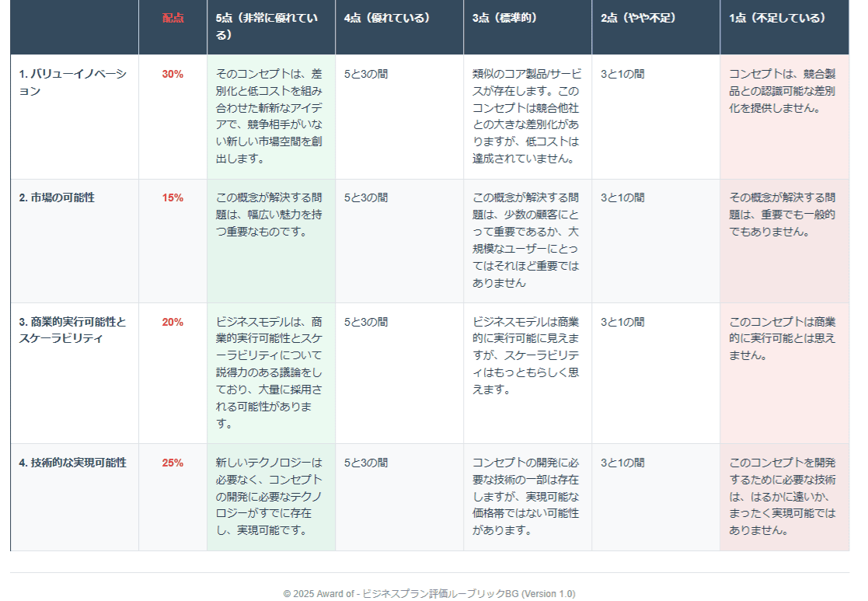
Task: Select the 4. 技術的な実現可能性 row title
Action: click(x=72, y=463)
